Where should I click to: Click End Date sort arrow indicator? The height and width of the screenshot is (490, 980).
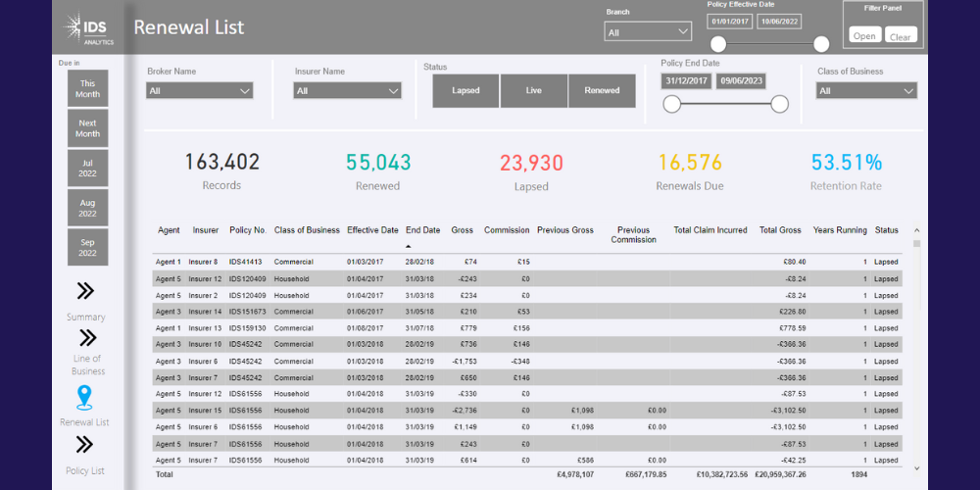[x=409, y=246]
